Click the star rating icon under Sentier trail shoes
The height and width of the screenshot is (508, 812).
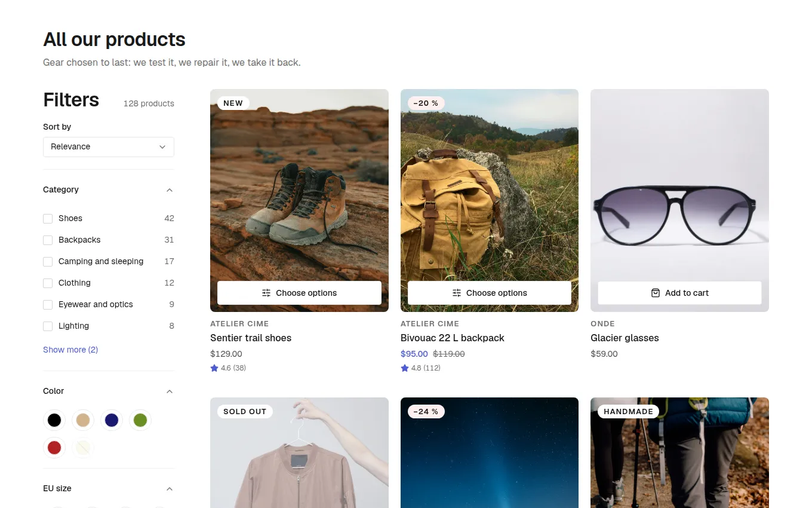pos(214,368)
